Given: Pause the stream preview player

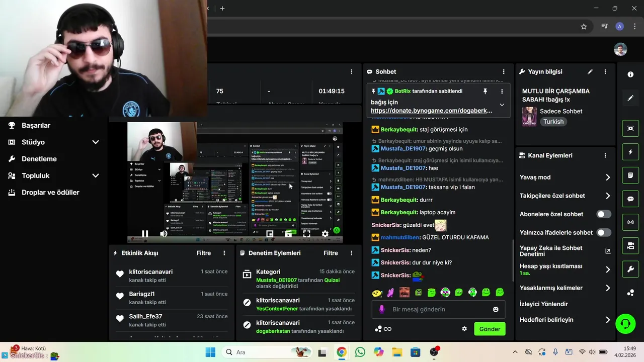Looking at the screenshot, I should point(145,234).
